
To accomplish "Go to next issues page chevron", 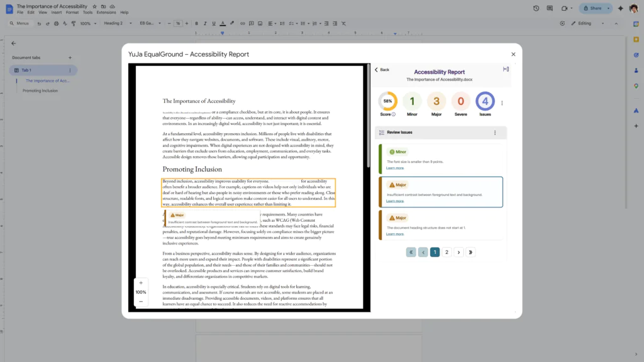I will 458,252.
